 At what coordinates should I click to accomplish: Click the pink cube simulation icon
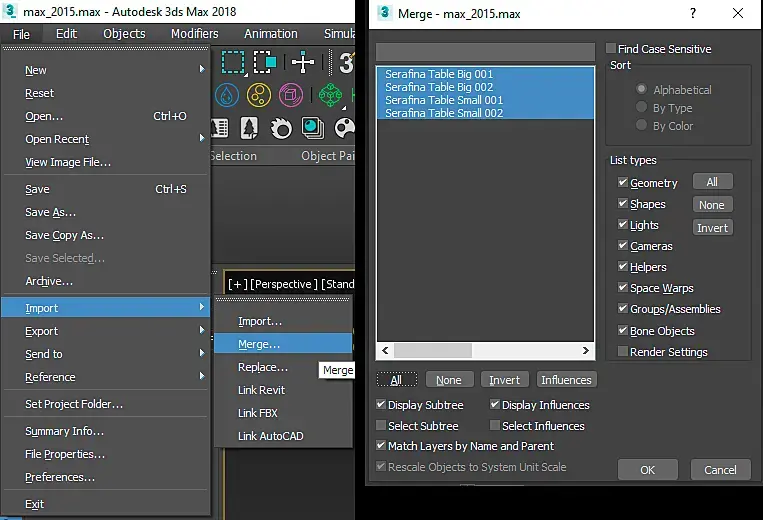click(291, 95)
